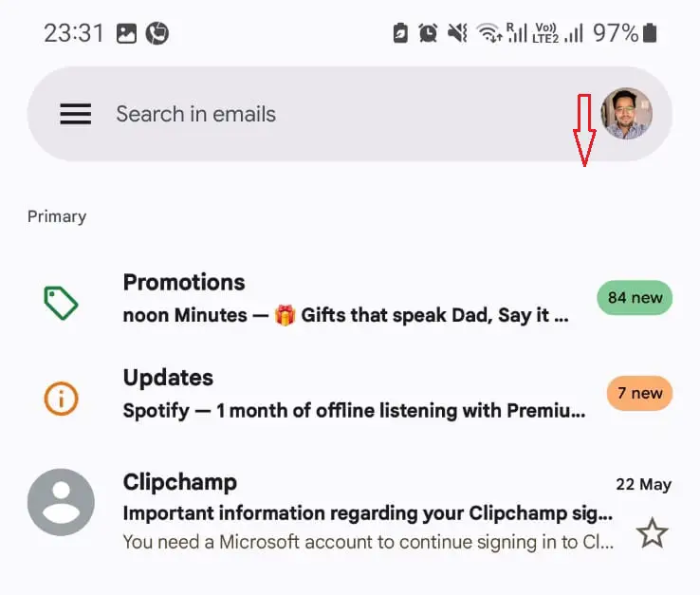The width and height of the screenshot is (700, 595).
Task: Select the Clipchamp sender avatar
Action: tap(61, 502)
